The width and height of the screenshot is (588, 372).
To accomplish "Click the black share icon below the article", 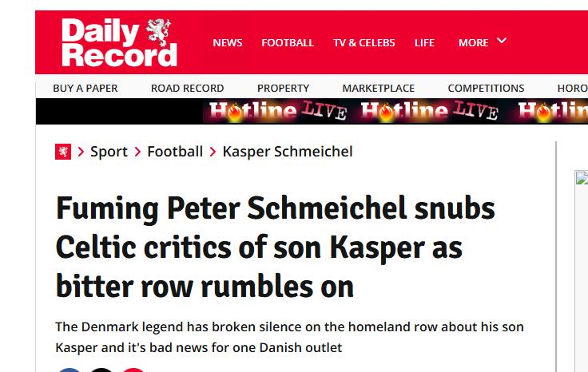I will [x=101, y=370].
